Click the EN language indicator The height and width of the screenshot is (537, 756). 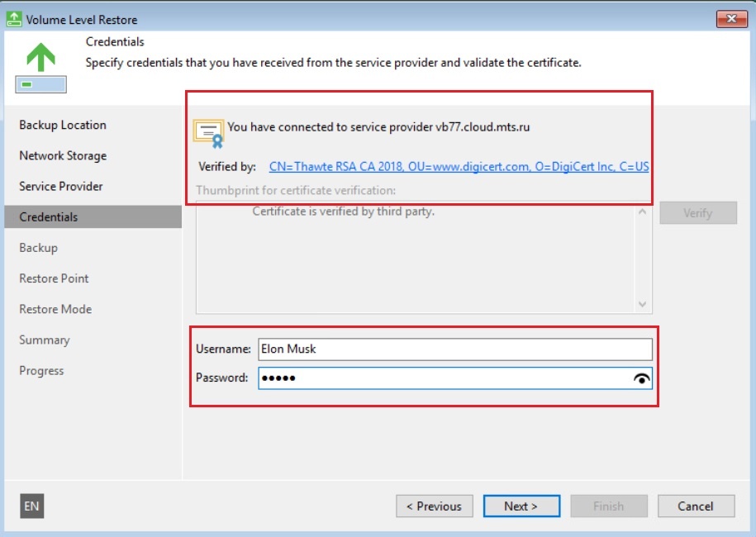[x=31, y=506]
